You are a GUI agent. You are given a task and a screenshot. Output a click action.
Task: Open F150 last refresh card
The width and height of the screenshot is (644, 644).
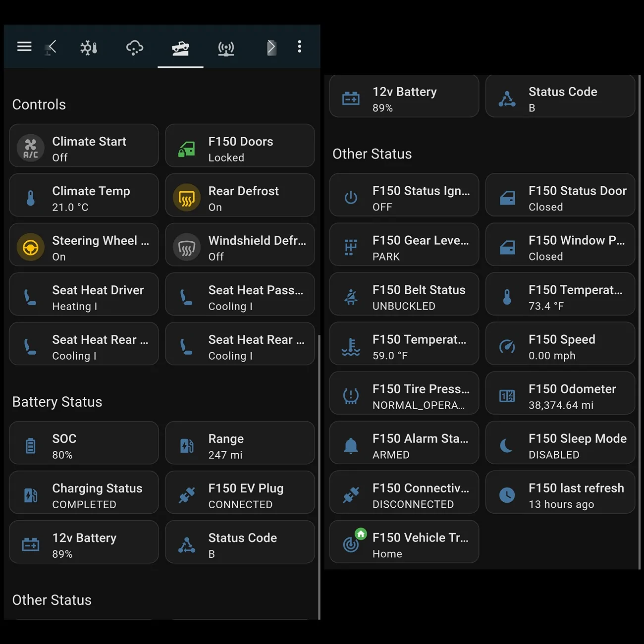tap(560, 492)
